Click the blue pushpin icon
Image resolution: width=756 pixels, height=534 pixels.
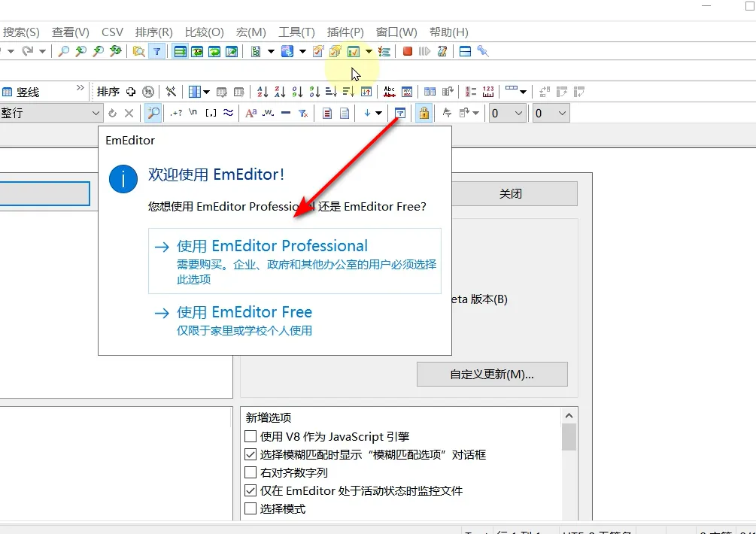pyautogui.click(x=483, y=51)
